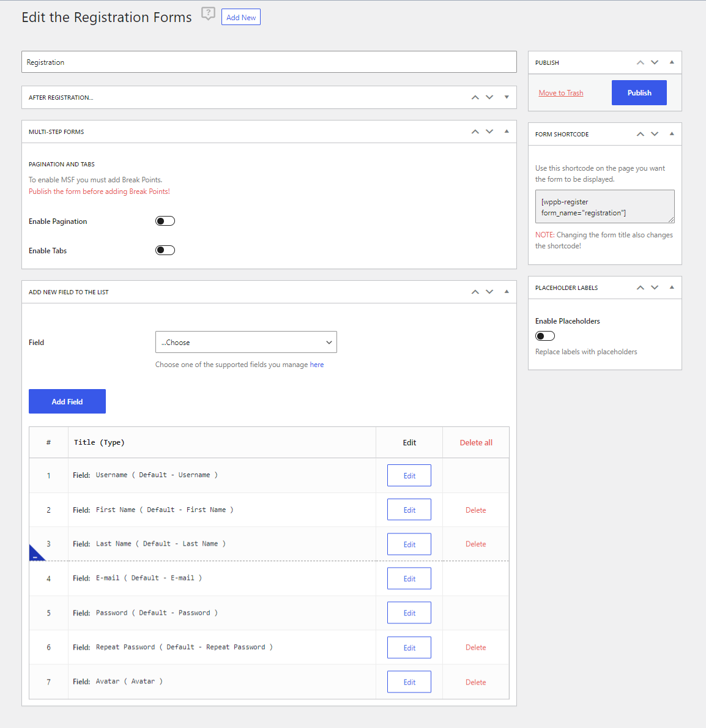Viewport: 706px width, 728px height.
Task: Collapse the Multi-Step Forms panel
Action: (x=507, y=132)
